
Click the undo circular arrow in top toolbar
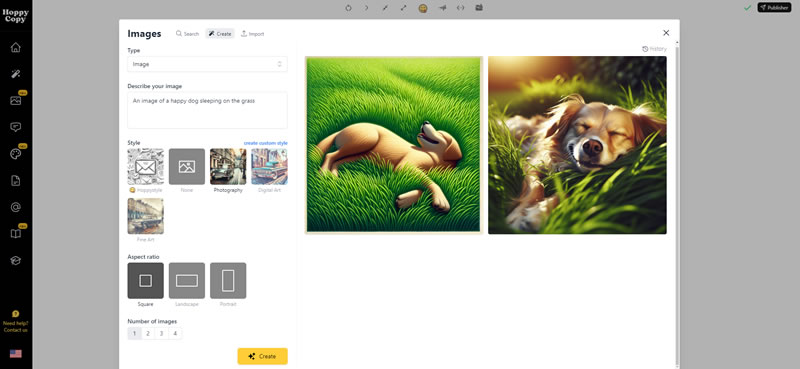(x=348, y=8)
